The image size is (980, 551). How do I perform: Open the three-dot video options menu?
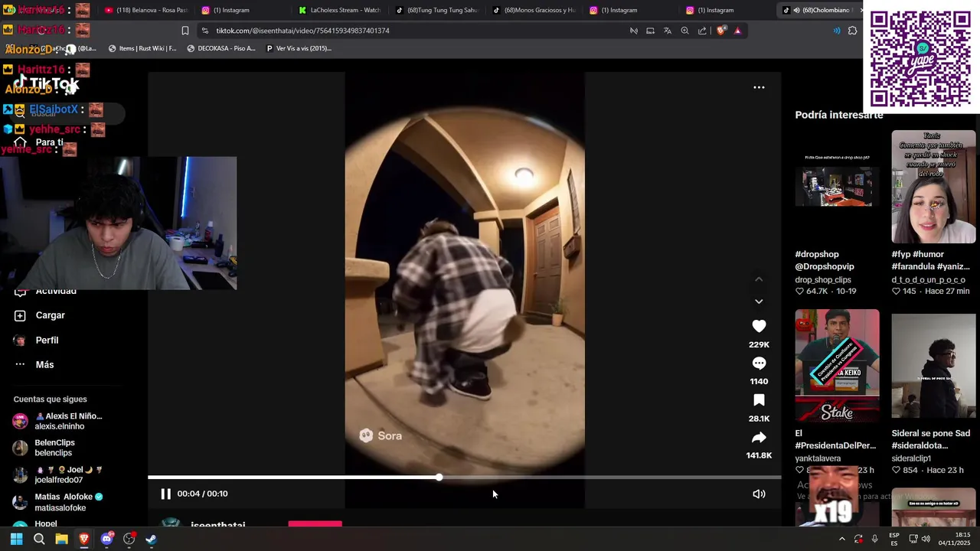(x=759, y=87)
